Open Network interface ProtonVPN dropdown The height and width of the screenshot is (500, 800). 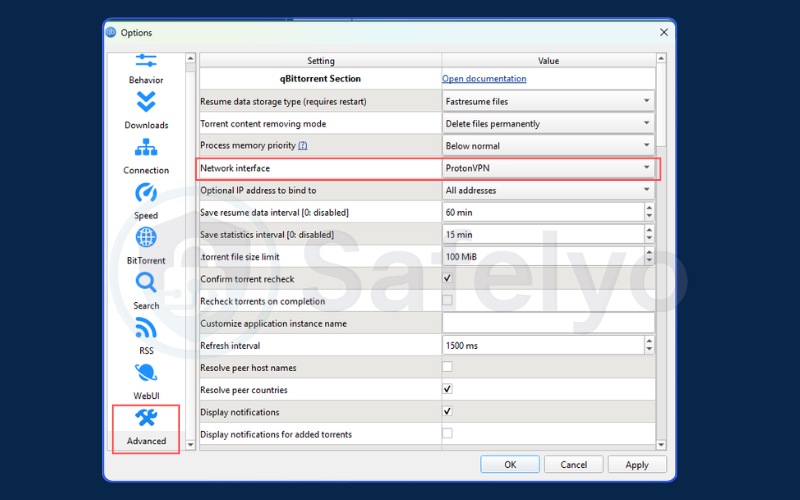click(548, 168)
